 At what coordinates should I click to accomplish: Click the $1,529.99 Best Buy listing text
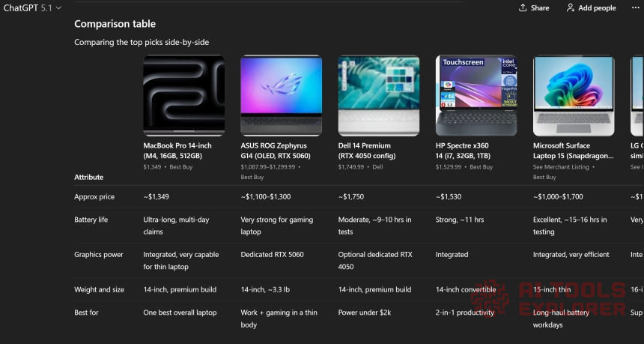tap(464, 167)
